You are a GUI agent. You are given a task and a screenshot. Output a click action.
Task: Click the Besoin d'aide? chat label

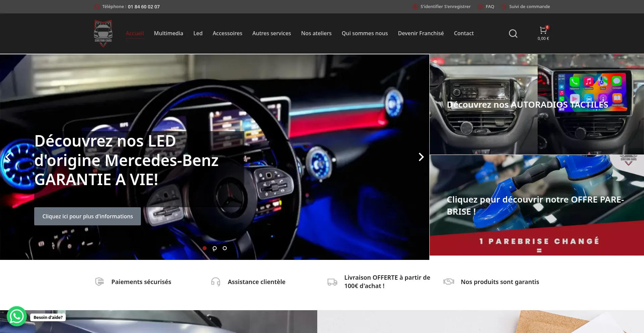pos(48,317)
